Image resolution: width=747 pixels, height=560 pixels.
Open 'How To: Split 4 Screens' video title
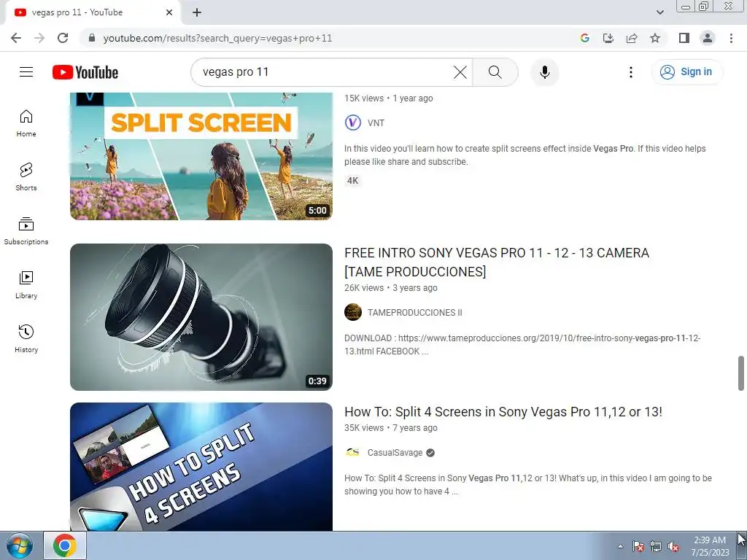tap(503, 411)
